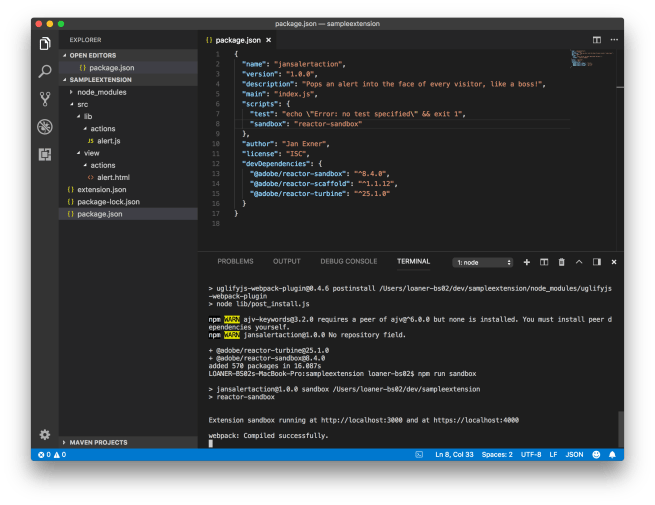Switch to the Problems tab
The height and width of the screenshot is (505, 655).
pos(235,261)
